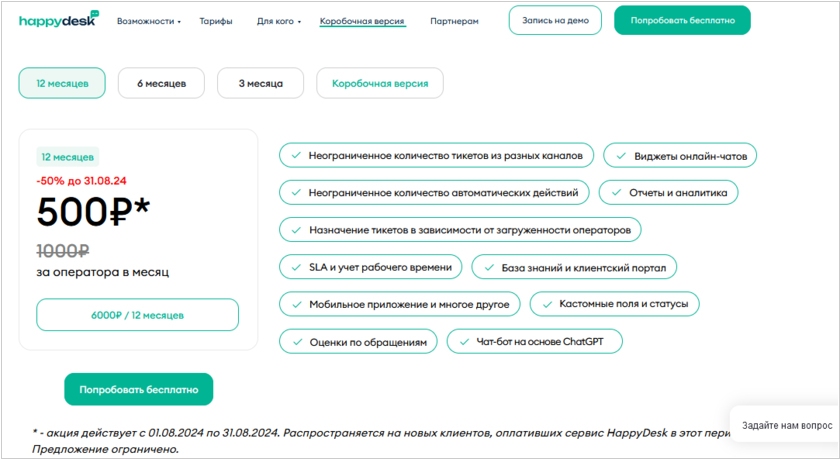Click the happydesk logo

click(x=59, y=19)
